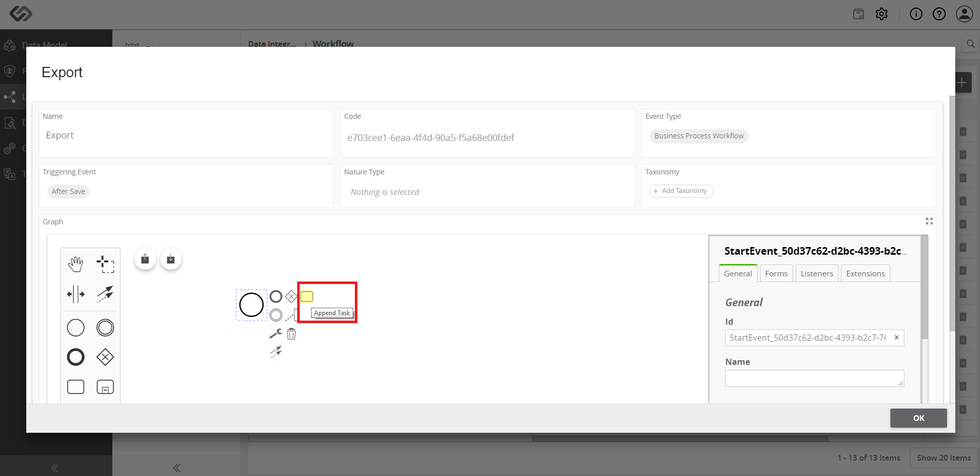Click the download diagram round button
Screen dimensions: 980x476
point(171,259)
